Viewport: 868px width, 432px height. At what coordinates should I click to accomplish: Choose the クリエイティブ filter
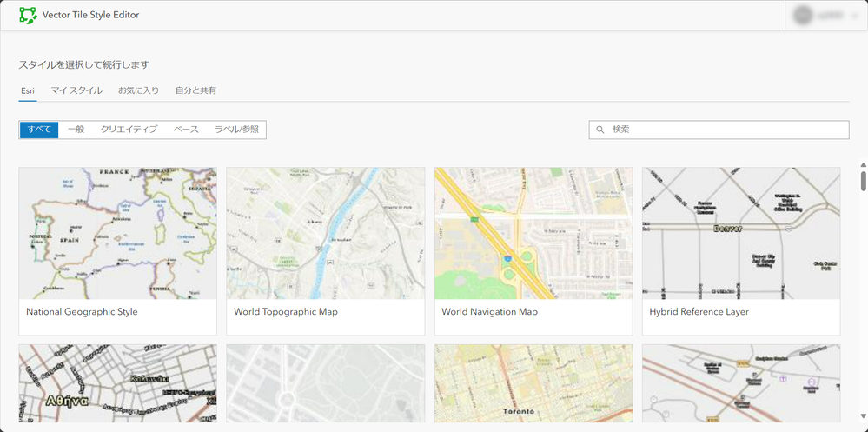pos(129,130)
